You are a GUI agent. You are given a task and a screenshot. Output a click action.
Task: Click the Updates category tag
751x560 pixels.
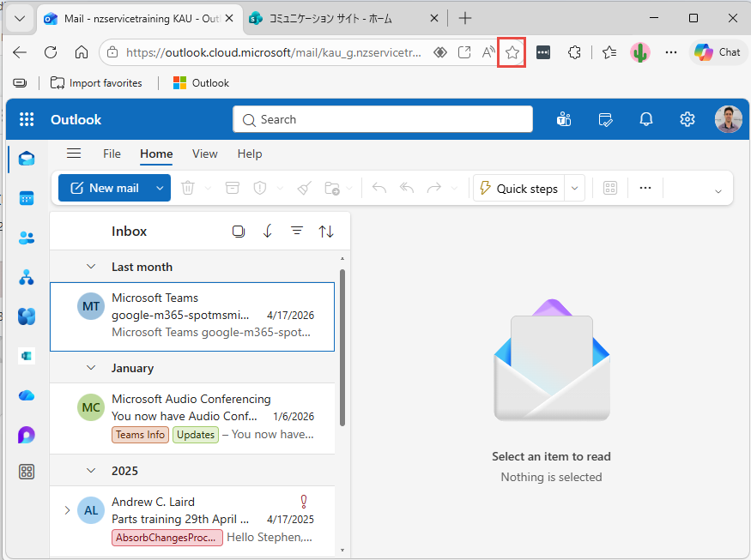(x=196, y=435)
